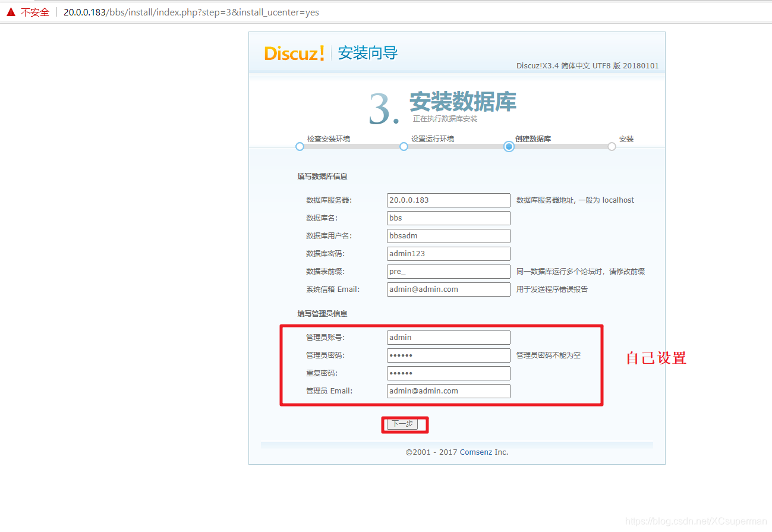Viewport: 772px width, 532px height.
Task: Click the administrator password field
Action: pyautogui.click(x=448, y=355)
